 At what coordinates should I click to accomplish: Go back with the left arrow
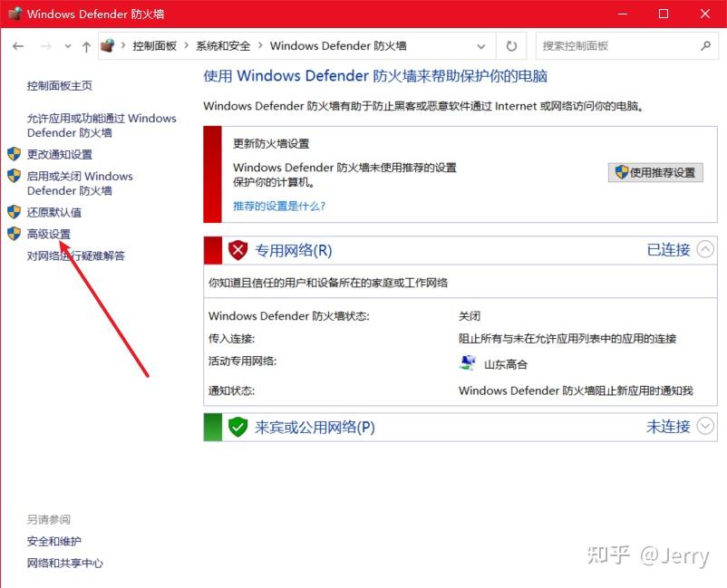(x=18, y=46)
